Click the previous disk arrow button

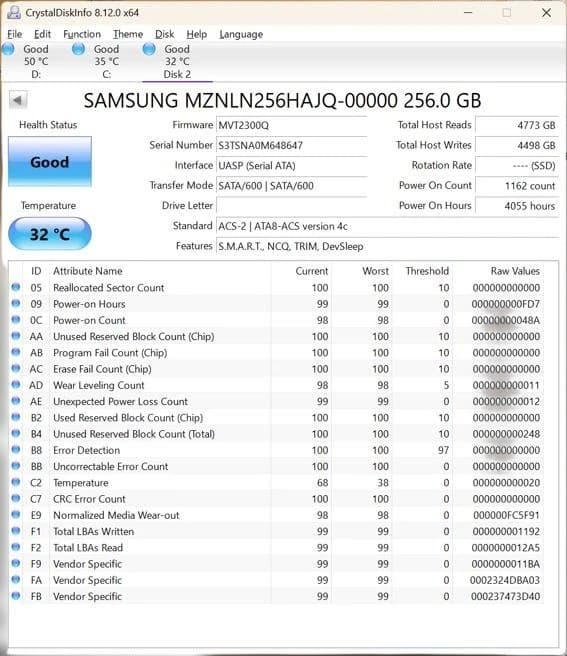(18, 100)
